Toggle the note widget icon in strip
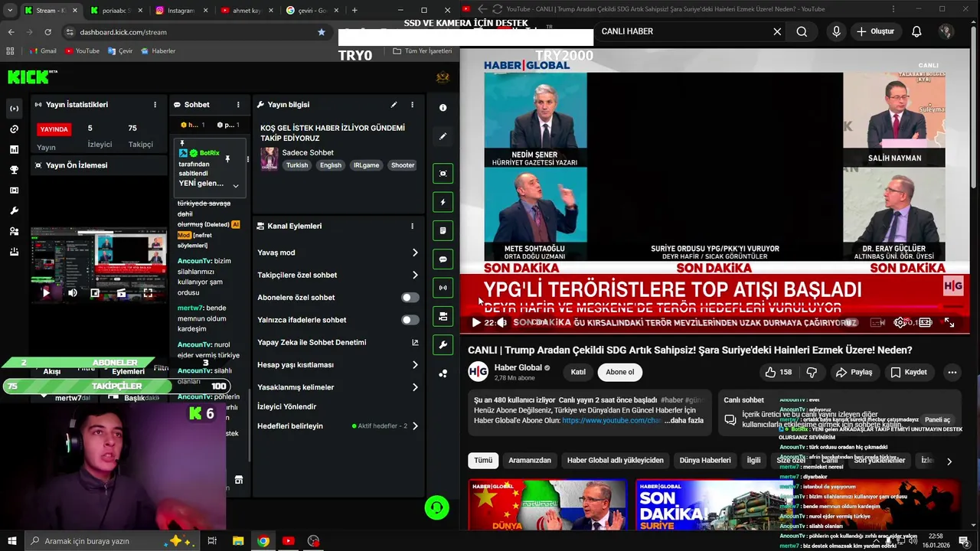This screenshot has width=980, height=551. [x=443, y=231]
